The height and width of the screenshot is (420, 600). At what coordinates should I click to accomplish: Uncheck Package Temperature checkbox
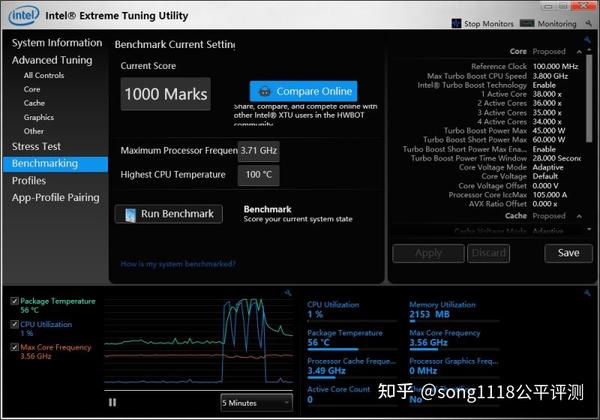tap(15, 301)
